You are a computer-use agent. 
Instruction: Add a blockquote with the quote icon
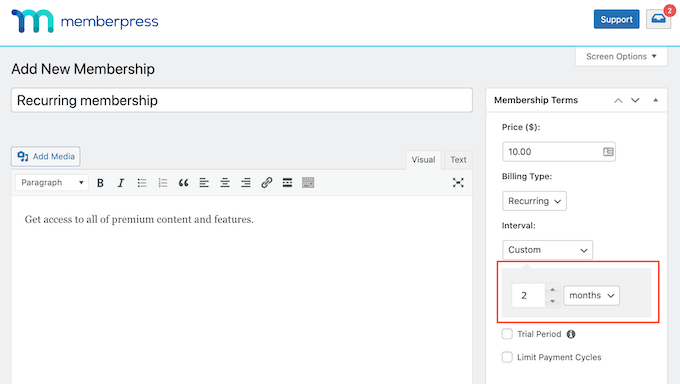tap(183, 183)
